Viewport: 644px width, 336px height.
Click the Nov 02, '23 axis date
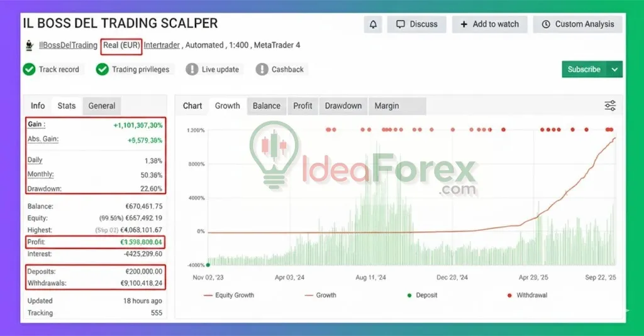coord(208,278)
